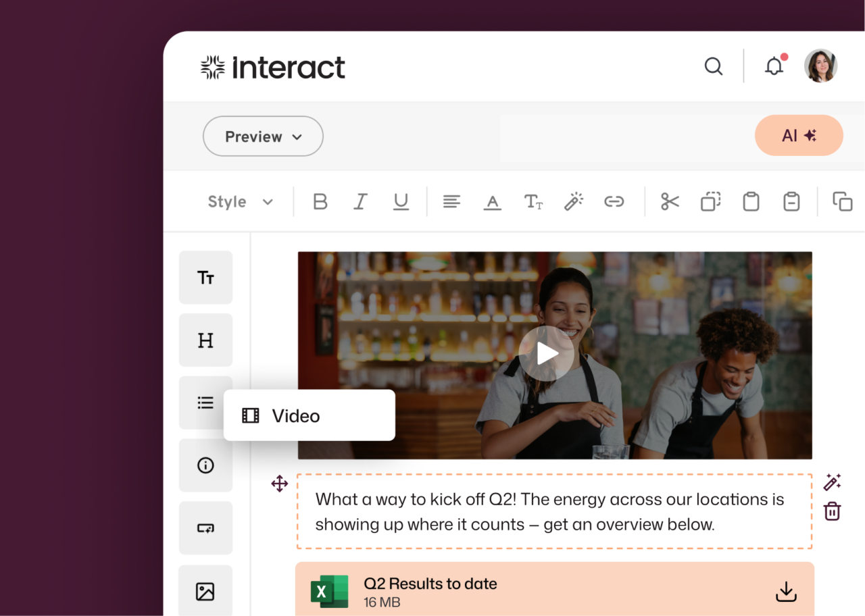865x616 pixels.
Task: Click into the Q2 kick-off text block
Action: [554, 511]
